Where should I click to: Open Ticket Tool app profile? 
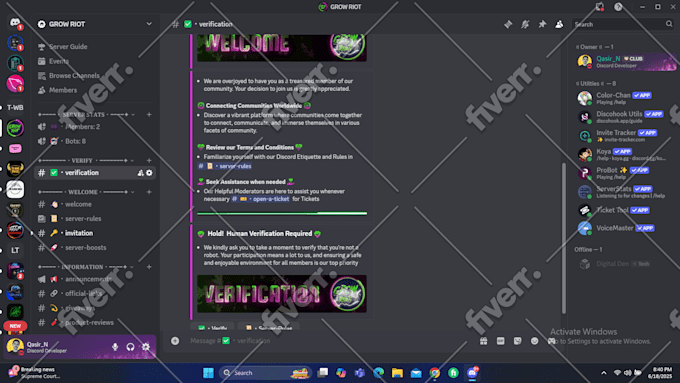pyautogui.click(x=626, y=210)
